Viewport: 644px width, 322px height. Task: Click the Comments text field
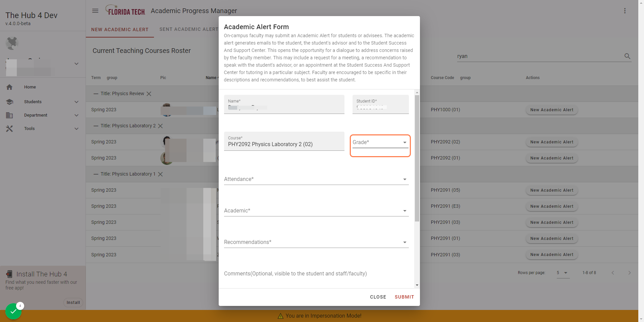click(316, 274)
